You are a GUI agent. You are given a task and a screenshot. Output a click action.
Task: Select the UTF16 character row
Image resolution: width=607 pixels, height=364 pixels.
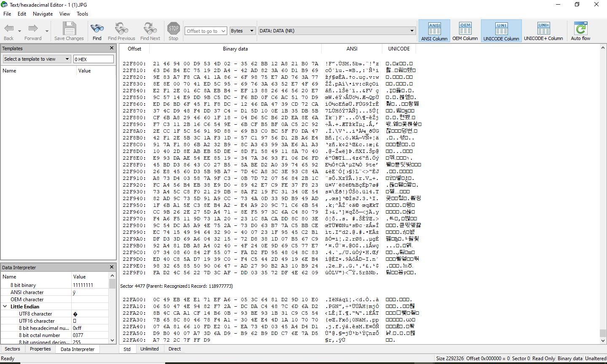coord(55,321)
